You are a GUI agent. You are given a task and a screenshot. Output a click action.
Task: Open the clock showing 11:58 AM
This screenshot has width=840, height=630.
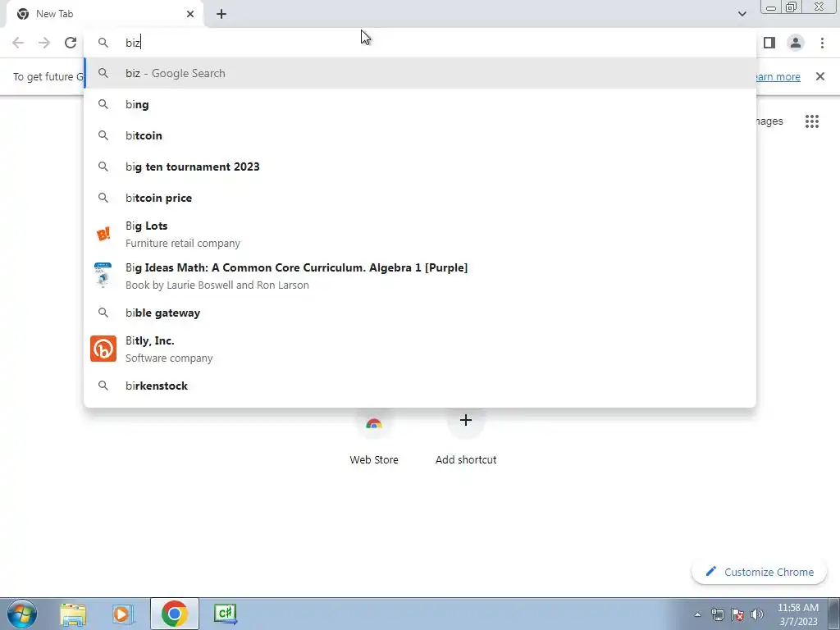click(x=797, y=614)
